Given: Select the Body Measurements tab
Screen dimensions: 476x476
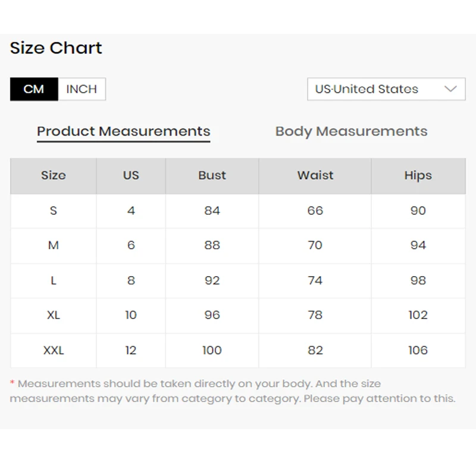Looking at the screenshot, I should (351, 131).
